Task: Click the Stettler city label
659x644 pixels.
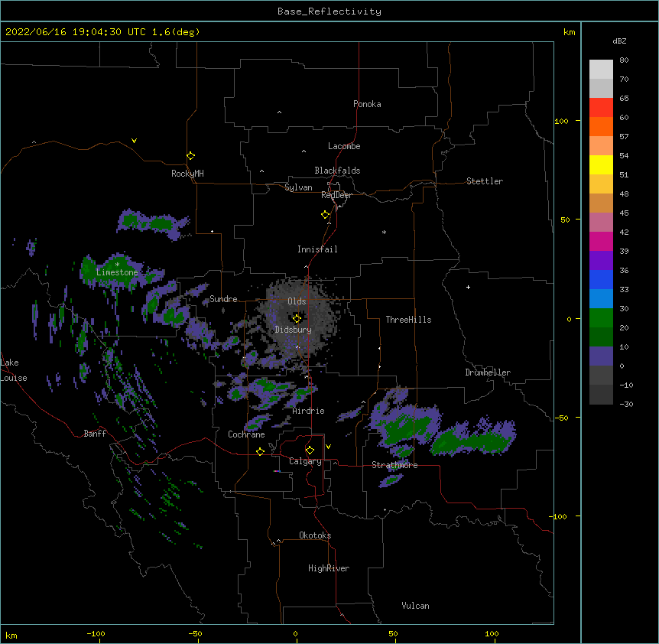Action: click(485, 181)
